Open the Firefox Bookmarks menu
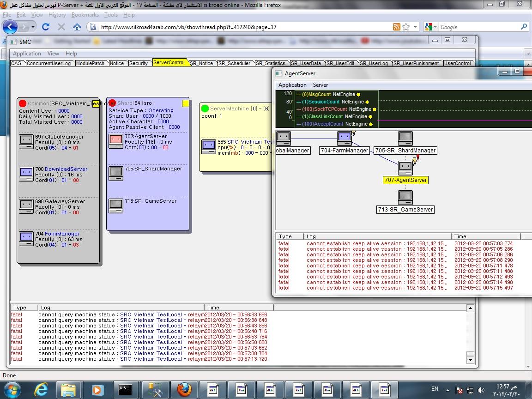The width and height of the screenshot is (532, 399). pyautogui.click(x=85, y=15)
